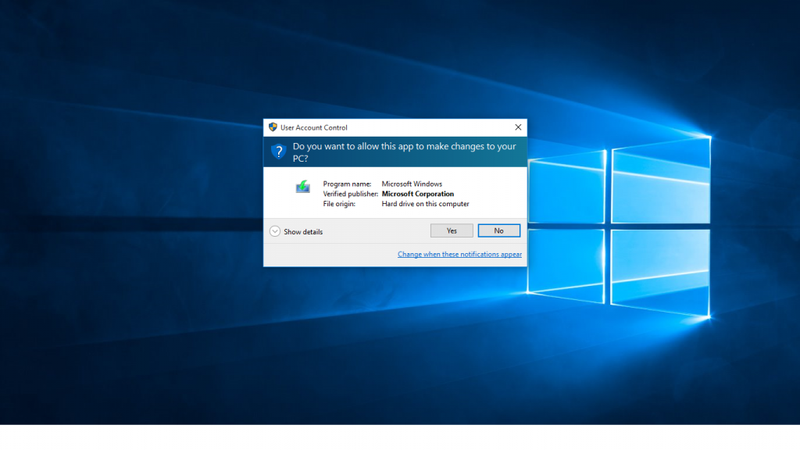
Task: Click the 'Program name:' label
Action: [x=347, y=184]
